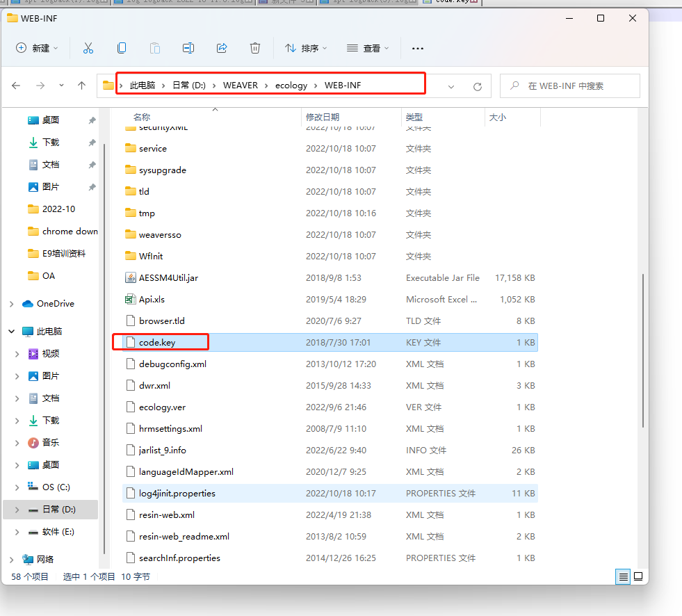Screen dimensions: 682x616
Task: Click the Cut scissors icon in toolbar
Action: click(x=88, y=48)
